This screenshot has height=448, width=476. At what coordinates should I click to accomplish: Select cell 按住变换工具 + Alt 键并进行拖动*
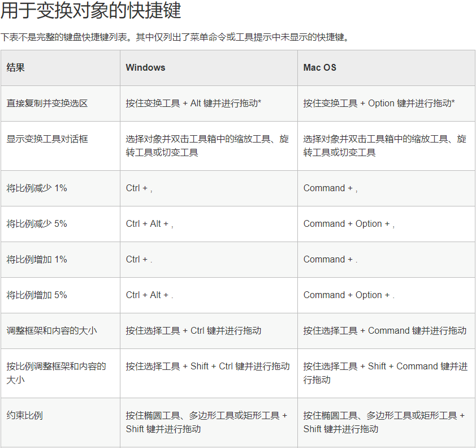pos(209,104)
